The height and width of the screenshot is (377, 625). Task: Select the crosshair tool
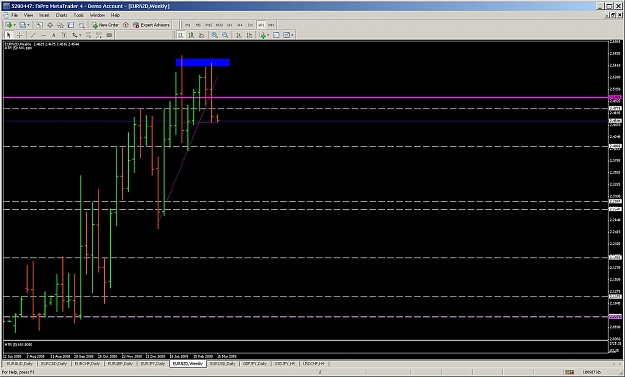point(19,35)
